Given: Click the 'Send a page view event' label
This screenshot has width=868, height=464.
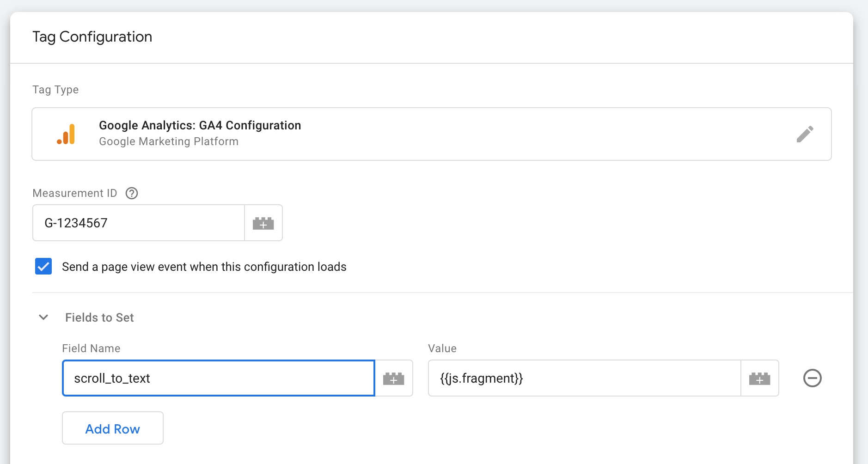Looking at the screenshot, I should pos(204,267).
